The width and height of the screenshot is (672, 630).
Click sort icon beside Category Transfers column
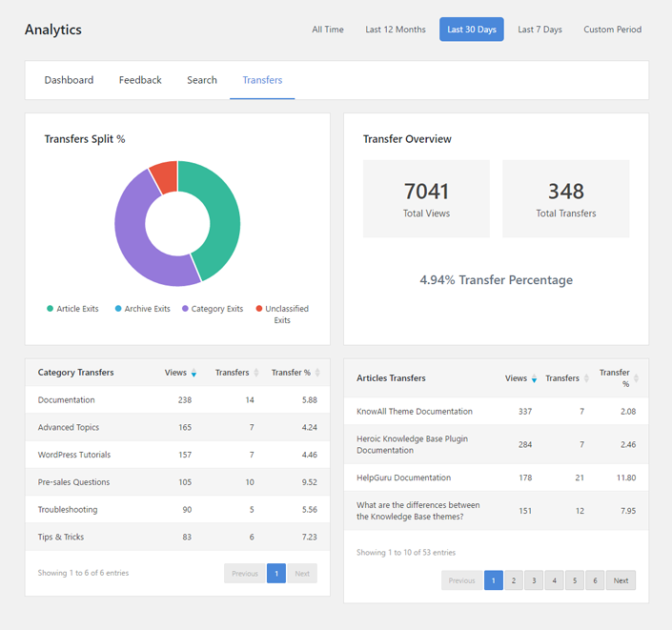[256, 373]
